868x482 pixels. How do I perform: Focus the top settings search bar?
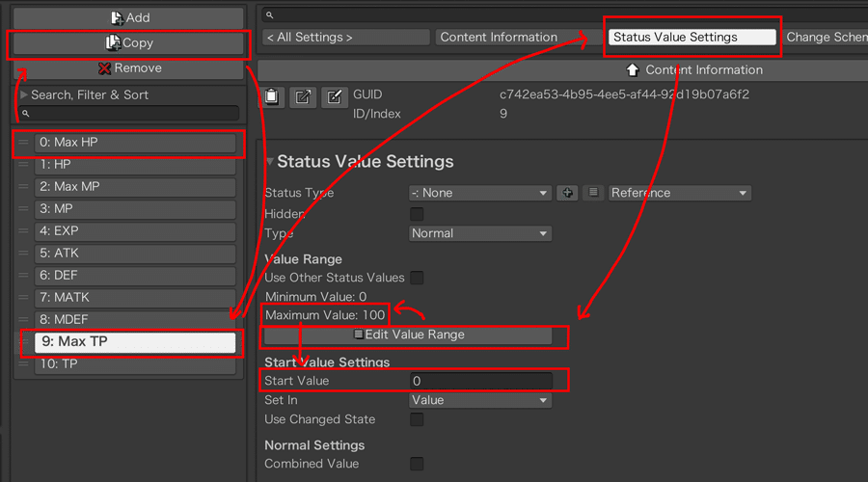[x=564, y=14]
